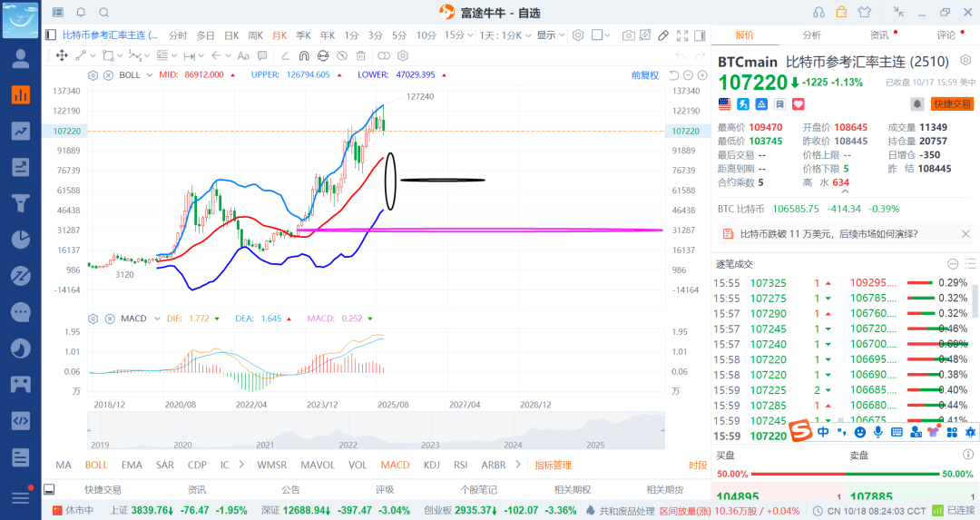Open 指标管理 indicator management
The image size is (980, 520).
(554, 465)
